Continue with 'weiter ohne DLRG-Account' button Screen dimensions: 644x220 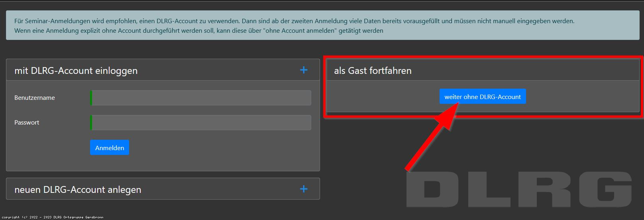point(483,97)
